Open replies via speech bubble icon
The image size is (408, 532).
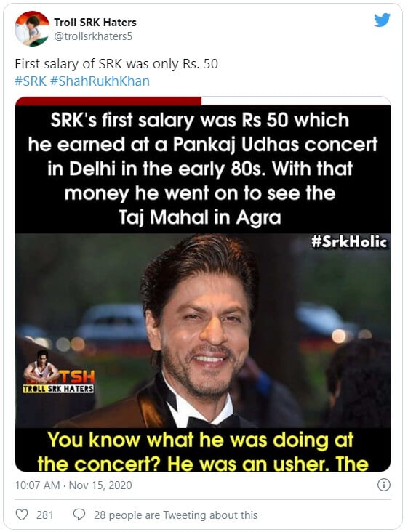[x=79, y=515]
